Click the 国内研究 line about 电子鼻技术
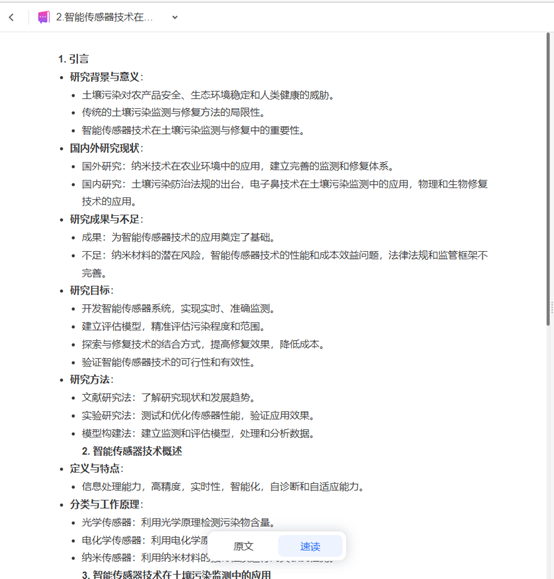554x579 pixels. pos(285,193)
